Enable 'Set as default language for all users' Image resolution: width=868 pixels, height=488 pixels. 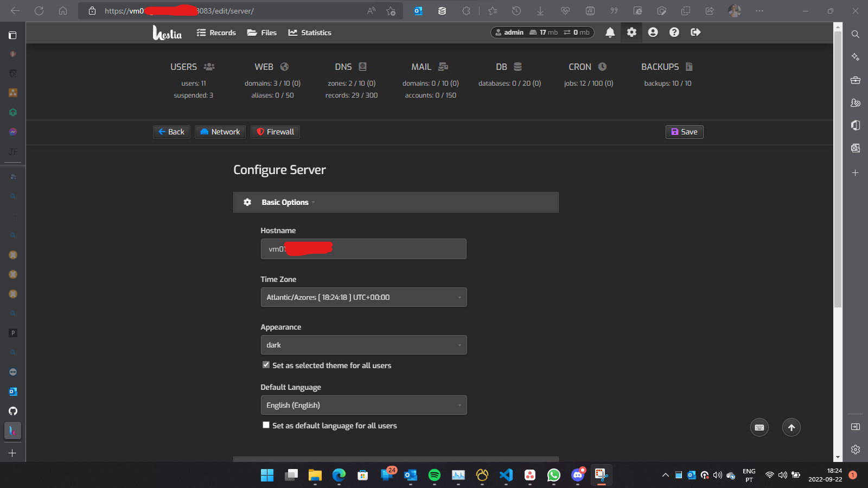pyautogui.click(x=266, y=425)
